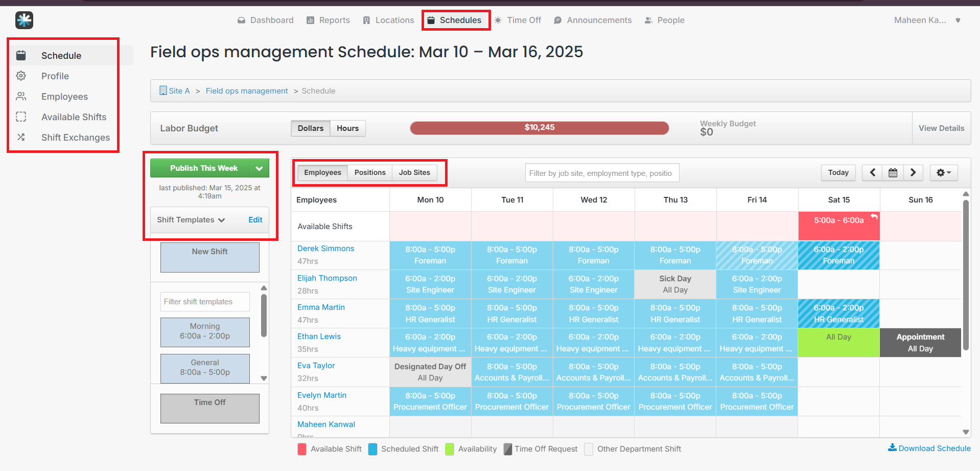Toggle schedule view to Job Sites

414,173
